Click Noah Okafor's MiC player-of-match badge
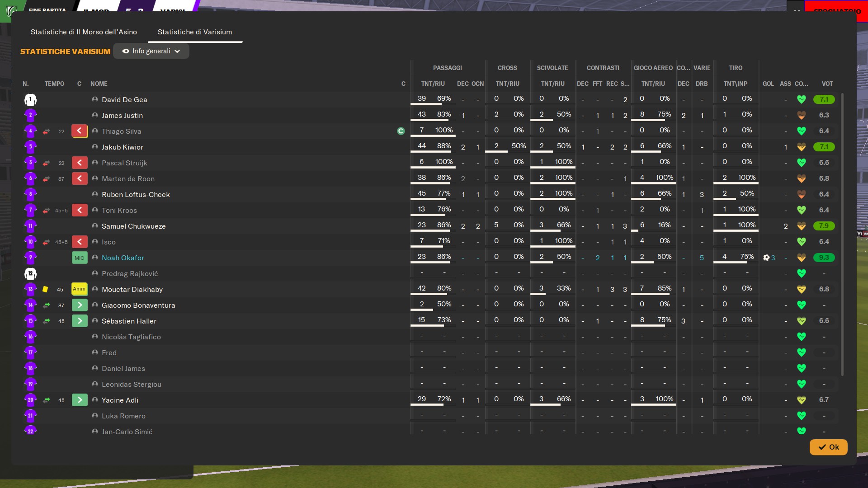This screenshot has width=868, height=488. [x=80, y=258]
